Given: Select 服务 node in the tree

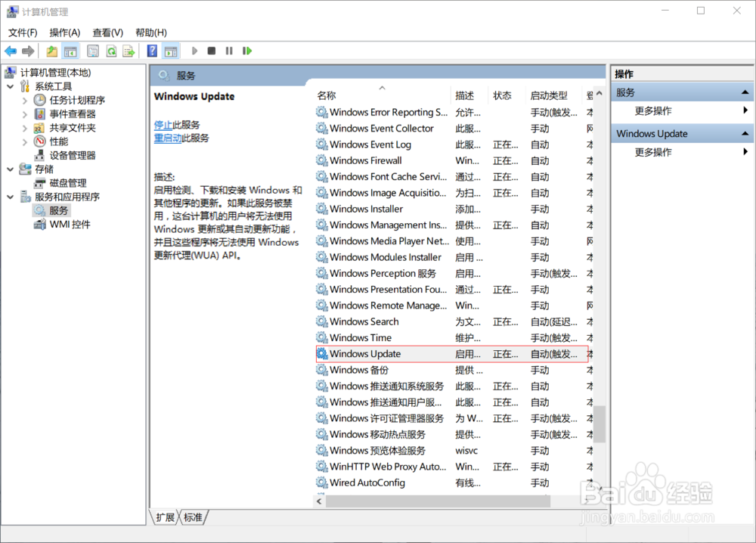Looking at the screenshot, I should (x=58, y=210).
